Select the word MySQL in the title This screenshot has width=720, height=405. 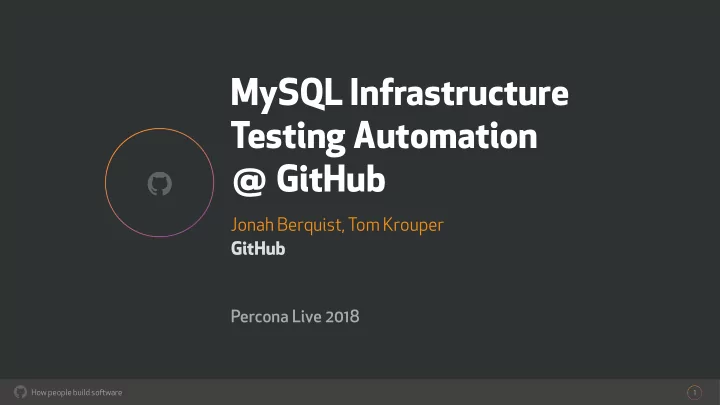286,95
